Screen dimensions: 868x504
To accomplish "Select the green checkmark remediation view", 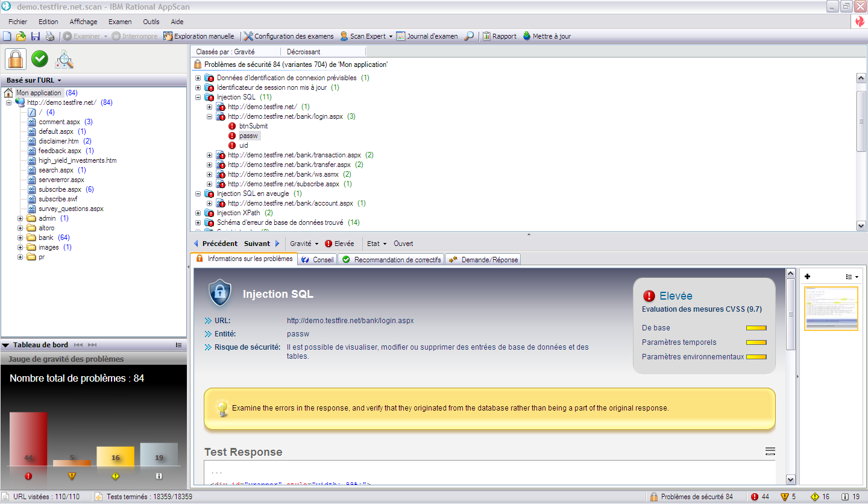I will (40, 59).
